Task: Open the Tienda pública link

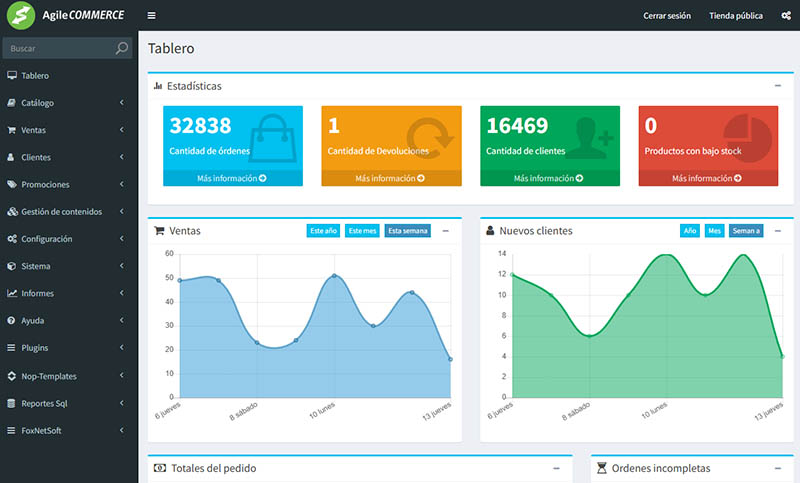Action: click(x=736, y=16)
